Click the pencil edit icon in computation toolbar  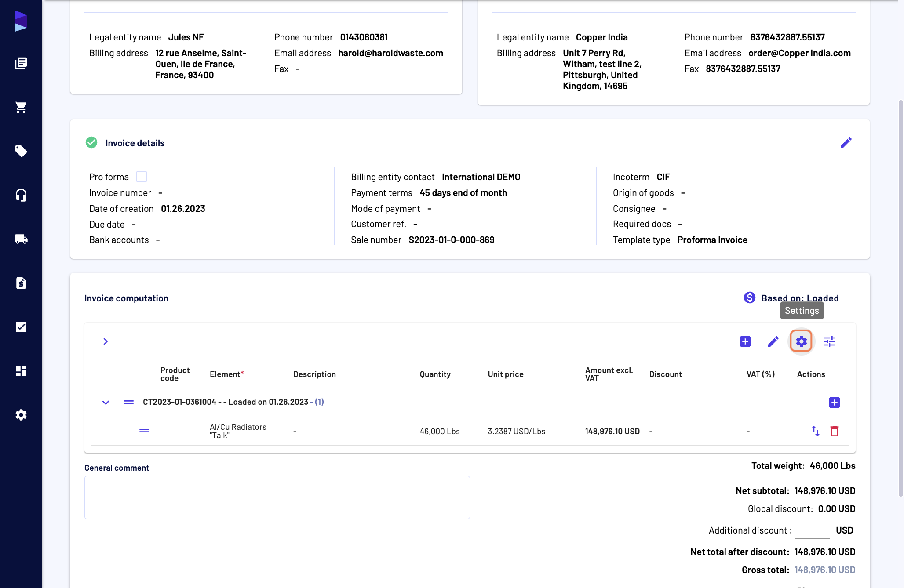[773, 341]
